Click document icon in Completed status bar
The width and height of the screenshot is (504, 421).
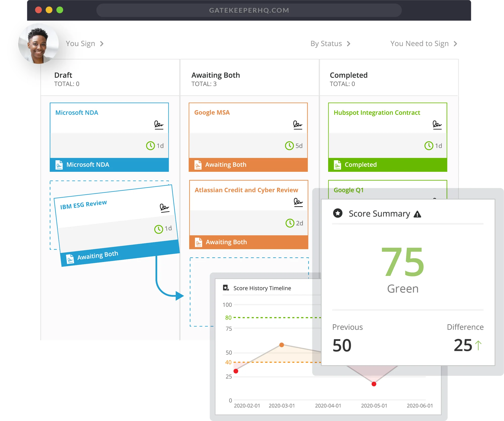pos(337,165)
